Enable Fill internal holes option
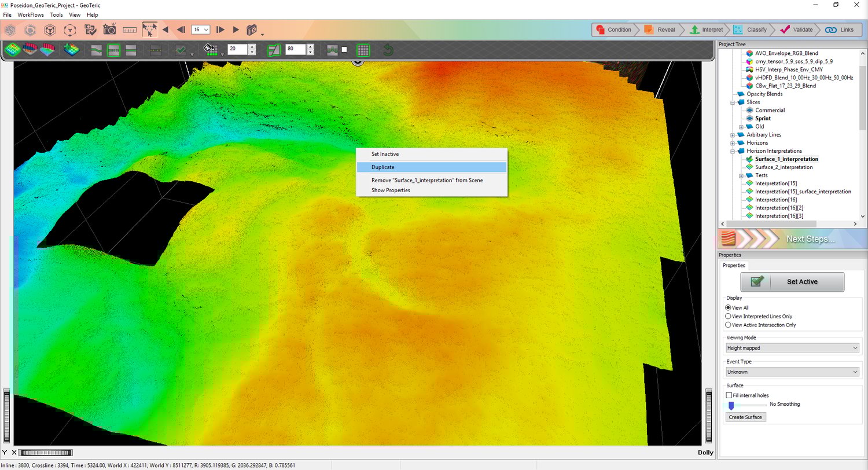The width and height of the screenshot is (868, 470). pos(729,395)
